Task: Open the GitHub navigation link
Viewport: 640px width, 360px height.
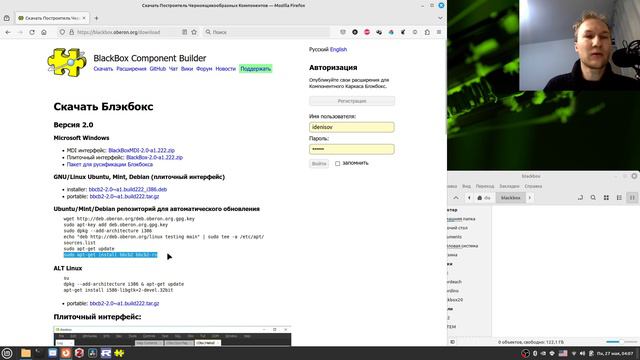Action: point(158,69)
